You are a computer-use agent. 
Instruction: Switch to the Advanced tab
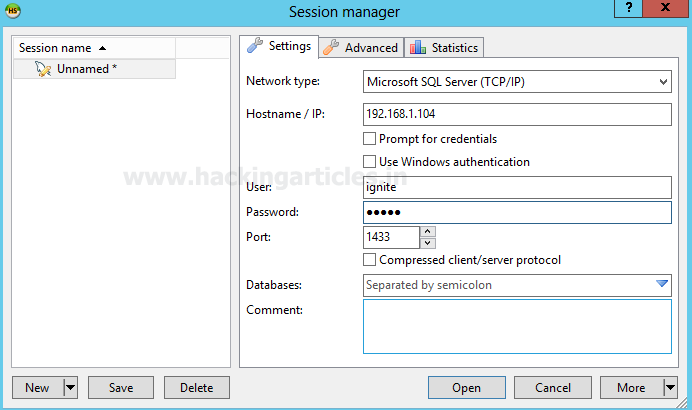coord(362,47)
